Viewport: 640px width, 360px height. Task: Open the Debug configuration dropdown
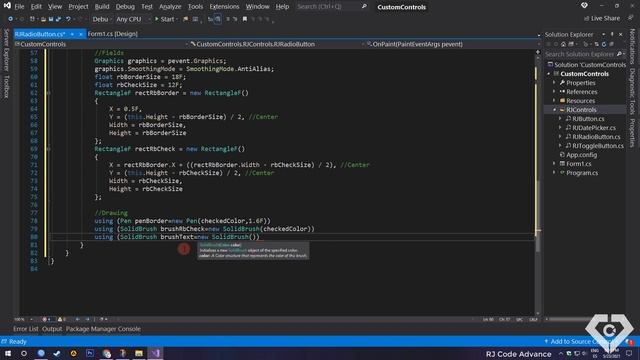101,19
